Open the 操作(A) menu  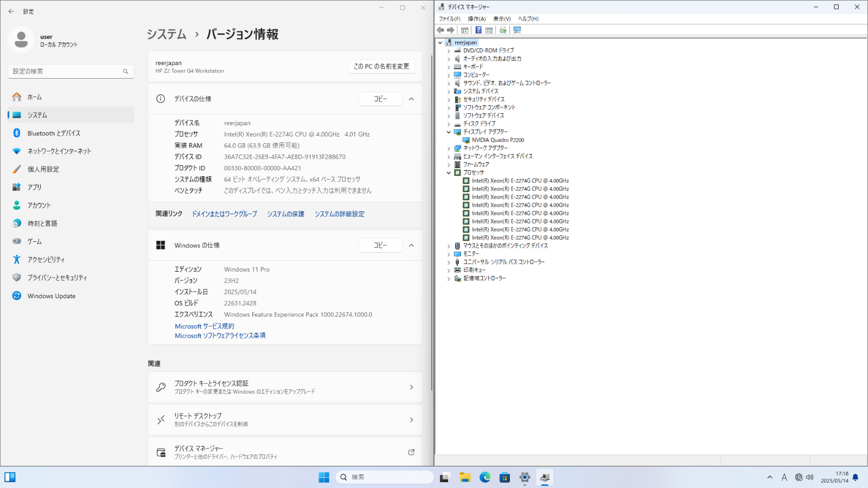point(476,19)
